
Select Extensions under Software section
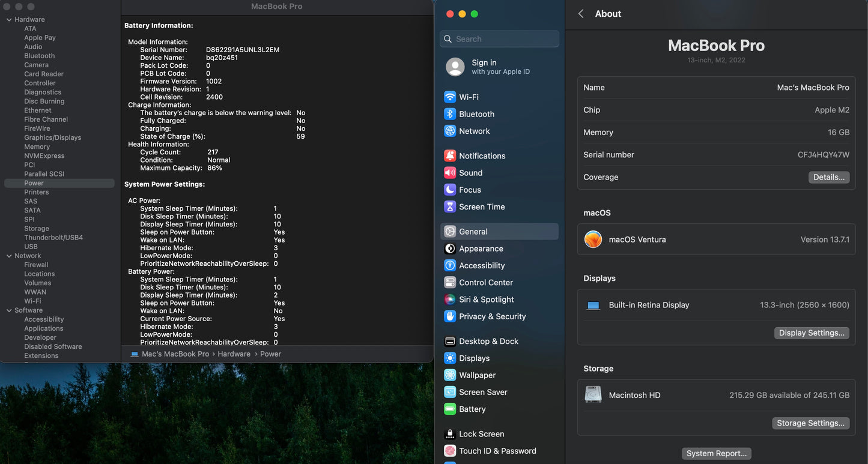coord(41,355)
